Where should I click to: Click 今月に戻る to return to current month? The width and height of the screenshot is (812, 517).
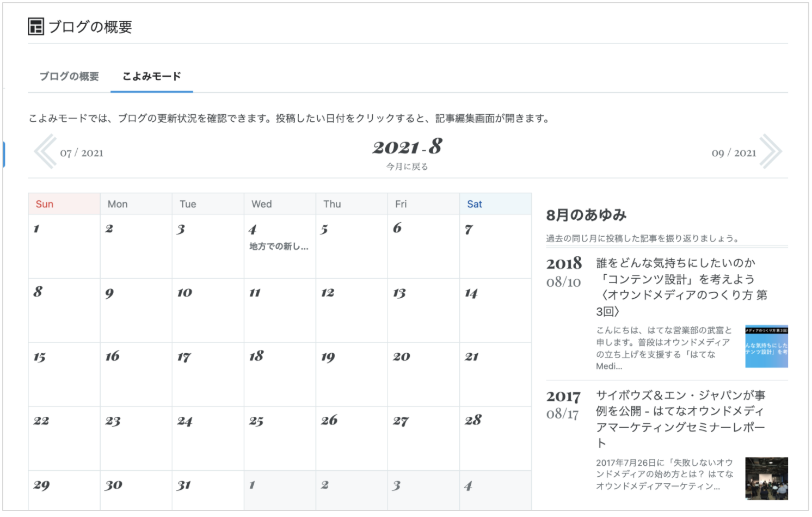coord(406,166)
